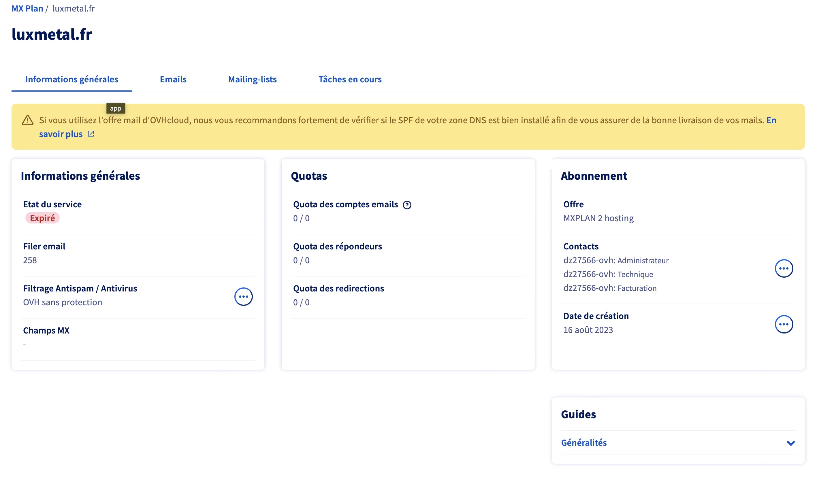Image resolution: width=817 pixels, height=504 pixels.
Task: Click the luxmetal.fr breadcrumb item
Action: [x=74, y=8]
